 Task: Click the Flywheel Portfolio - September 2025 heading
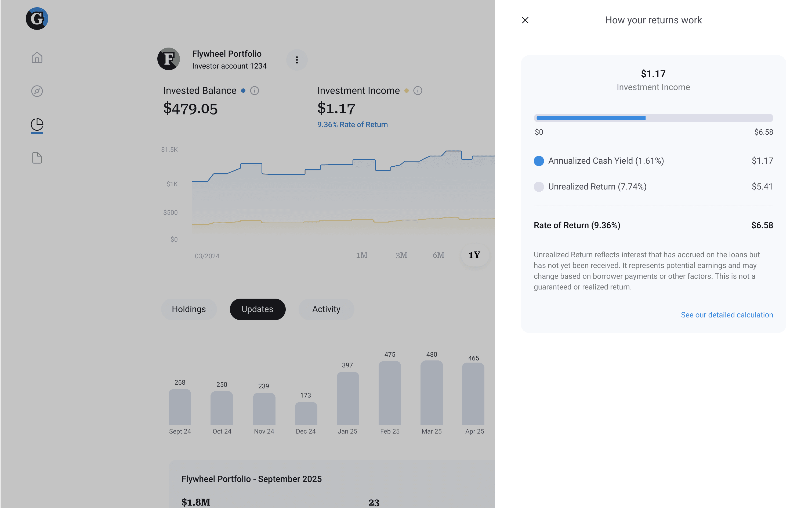pyautogui.click(x=251, y=479)
